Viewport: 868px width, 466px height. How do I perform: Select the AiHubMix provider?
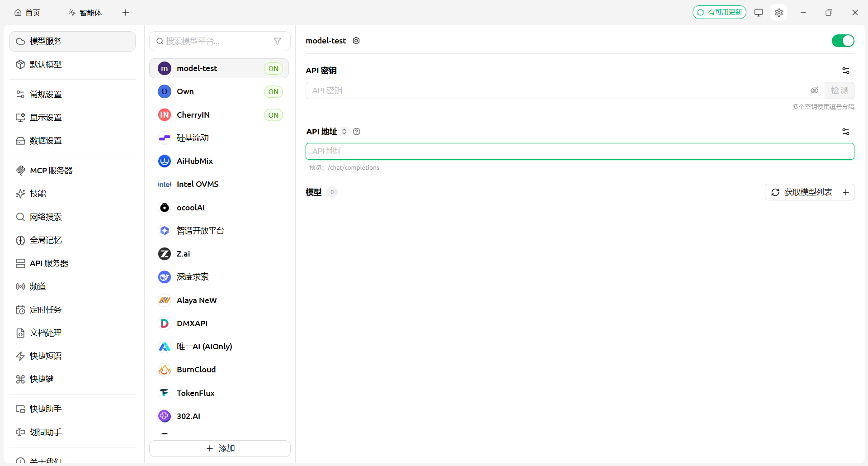[x=219, y=161]
